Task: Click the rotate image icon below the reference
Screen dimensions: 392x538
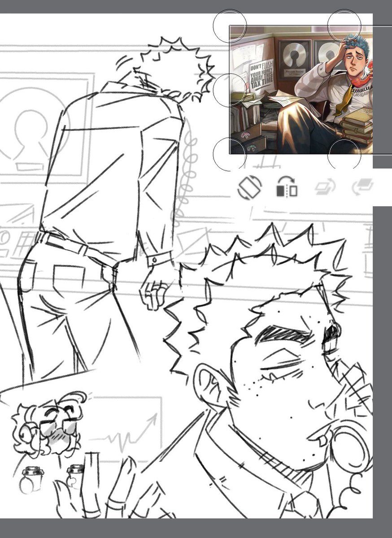Action: 249,188
